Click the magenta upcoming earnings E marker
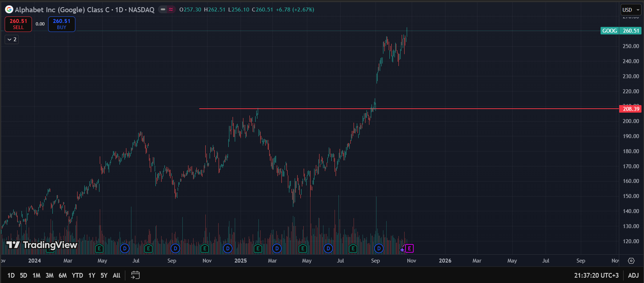The image size is (644, 283). pyautogui.click(x=409, y=248)
